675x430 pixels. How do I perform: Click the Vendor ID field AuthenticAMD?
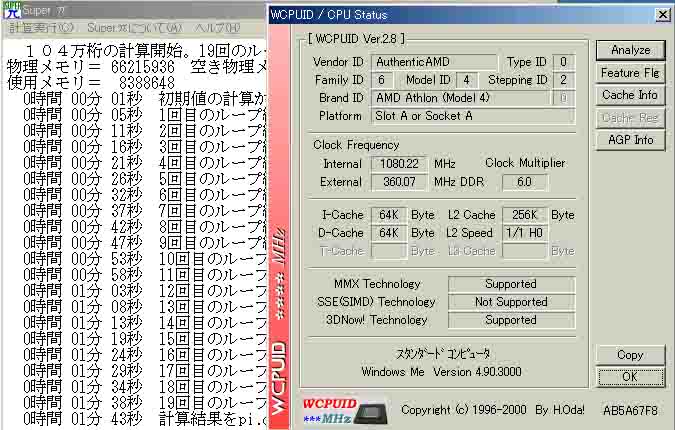434,62
